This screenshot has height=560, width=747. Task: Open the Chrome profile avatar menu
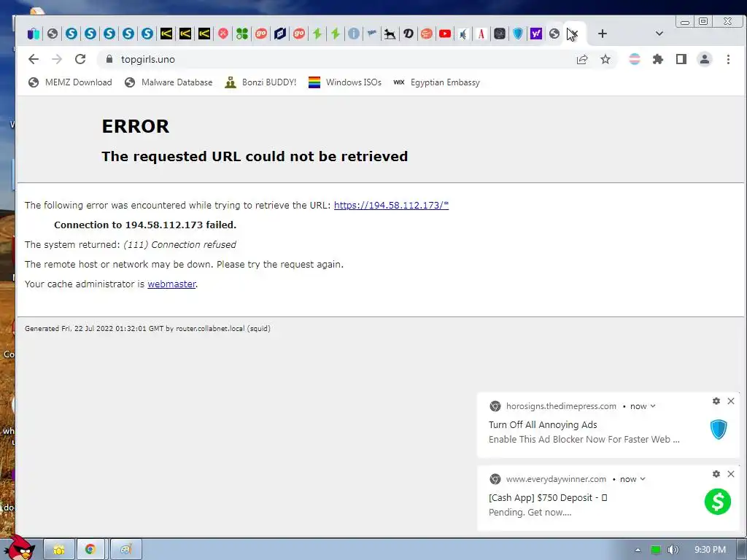[705, 59]
